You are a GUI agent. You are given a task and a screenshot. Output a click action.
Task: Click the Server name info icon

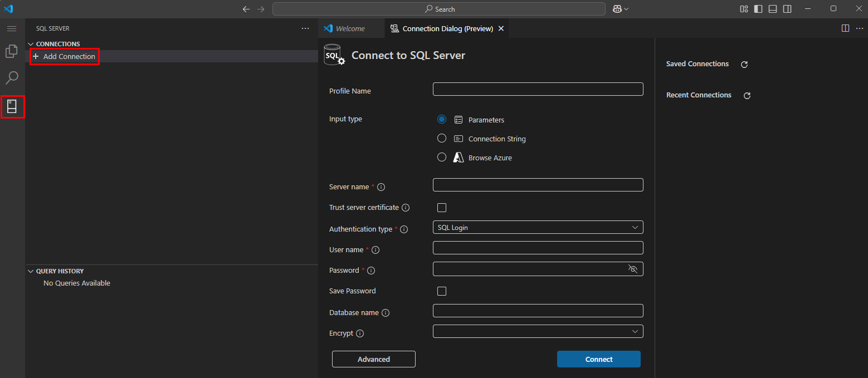click(382, 187)
